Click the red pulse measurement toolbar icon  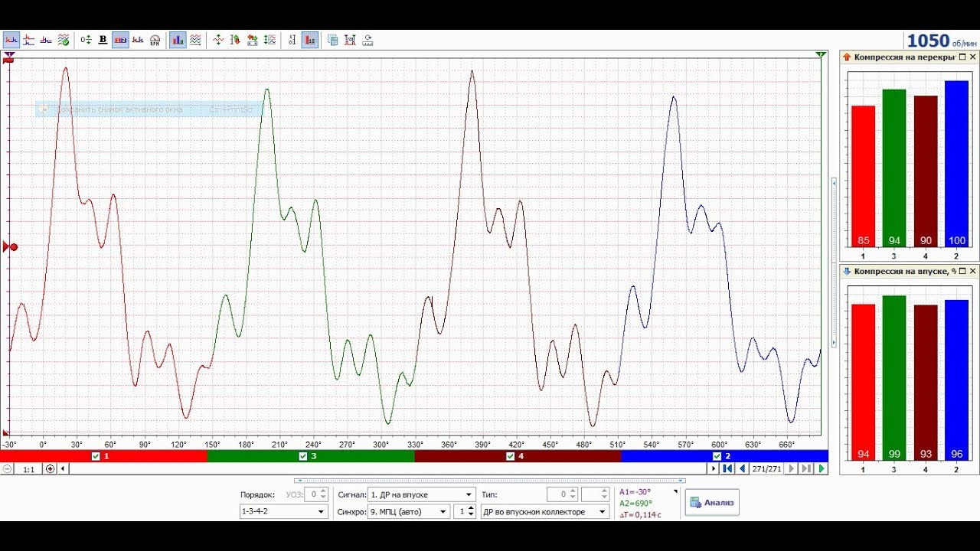tap(350, 40)
